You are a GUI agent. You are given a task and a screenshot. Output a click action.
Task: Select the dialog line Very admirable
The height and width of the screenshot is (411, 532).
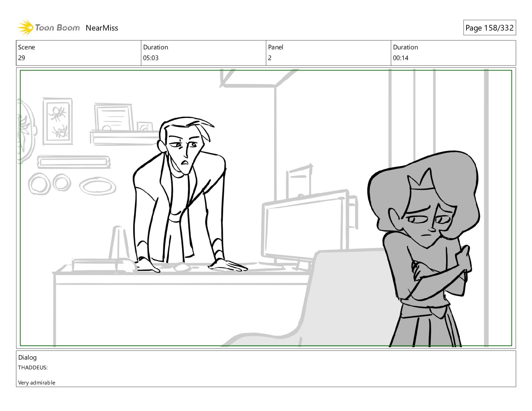click(x=37, y=382)
